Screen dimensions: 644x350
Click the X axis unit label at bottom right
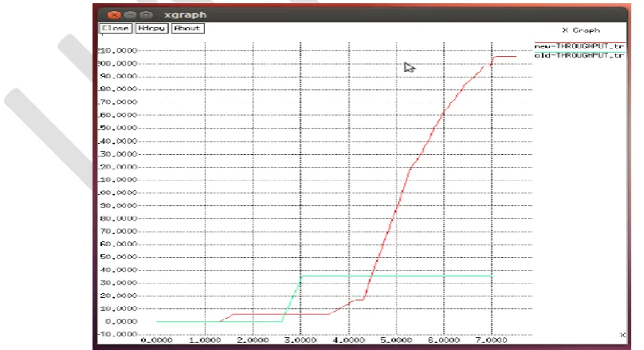click(x=622, y=335)
